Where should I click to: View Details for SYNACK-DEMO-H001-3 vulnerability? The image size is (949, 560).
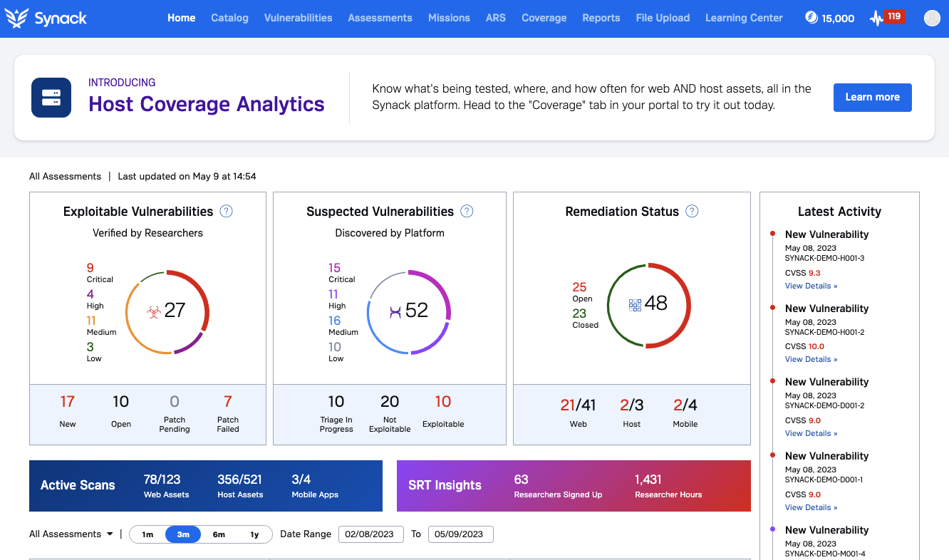click(811, 286)
